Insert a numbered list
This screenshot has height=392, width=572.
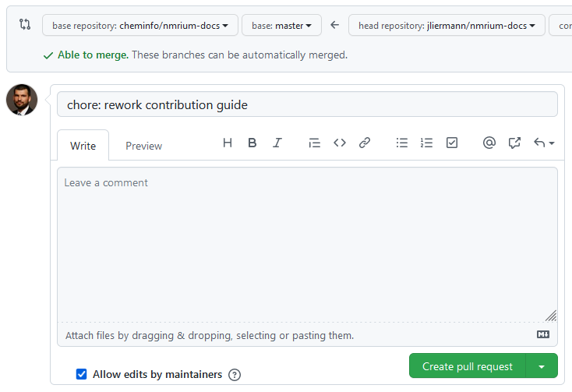click(426, 143)
